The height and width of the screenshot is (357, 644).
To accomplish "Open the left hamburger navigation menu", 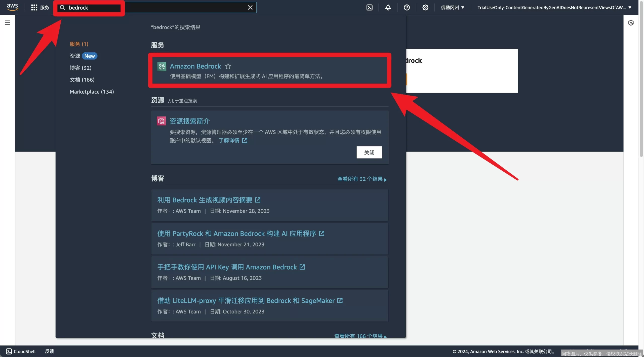I will click(8, 23).
